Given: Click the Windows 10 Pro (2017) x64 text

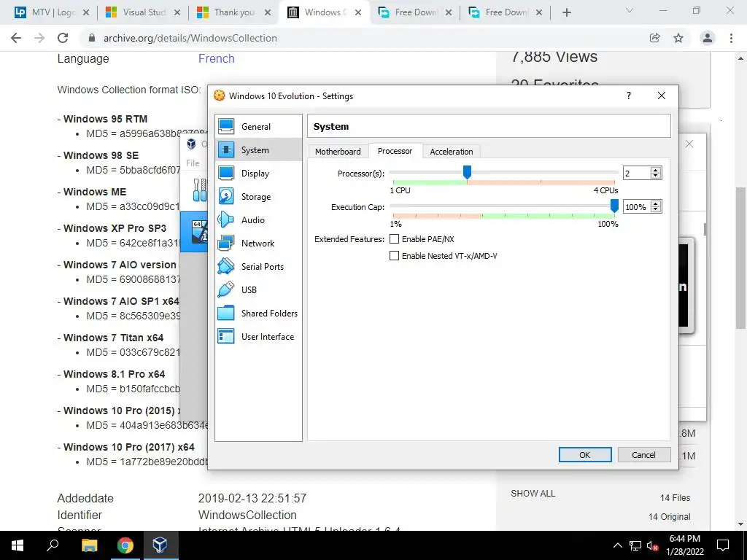Looking at the screenshot, I should point(129,447).
